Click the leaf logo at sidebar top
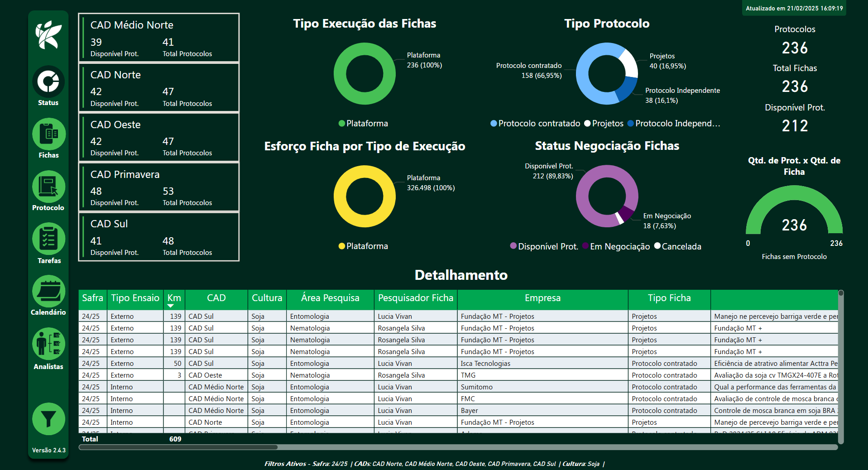 click(48, 35)
